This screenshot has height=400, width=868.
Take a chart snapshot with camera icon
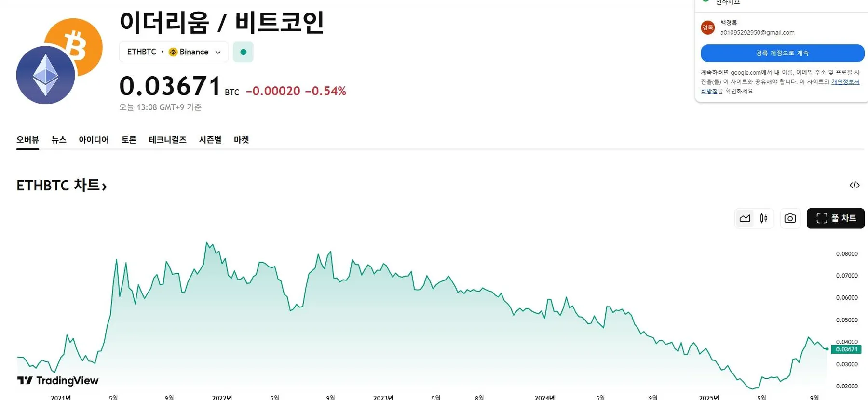[790, 218]
